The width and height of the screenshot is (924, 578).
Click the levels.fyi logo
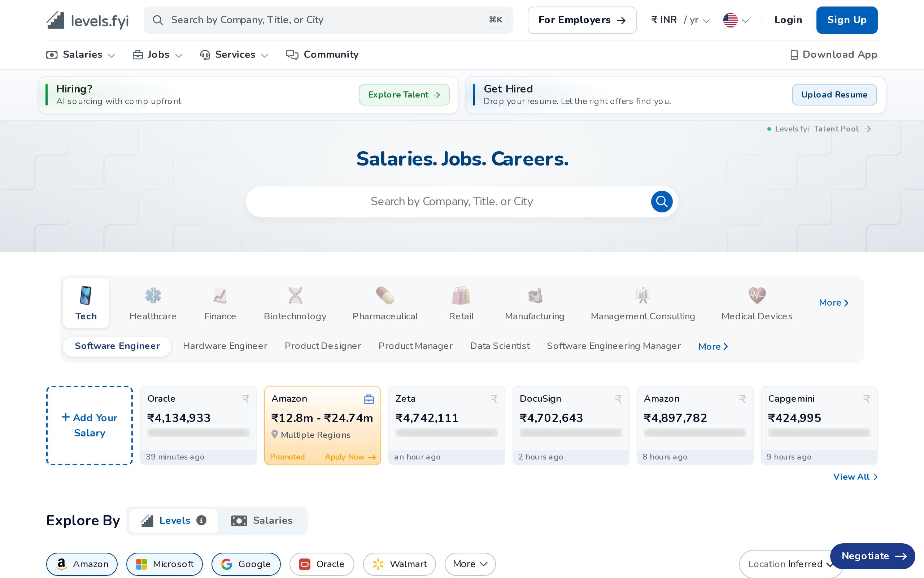(87, 20)
